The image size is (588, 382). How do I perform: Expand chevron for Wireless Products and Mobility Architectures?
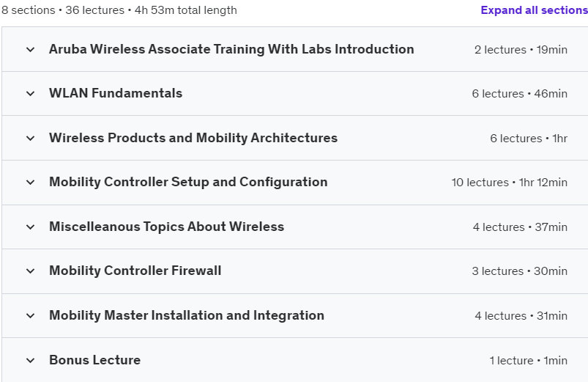point(30,139)
